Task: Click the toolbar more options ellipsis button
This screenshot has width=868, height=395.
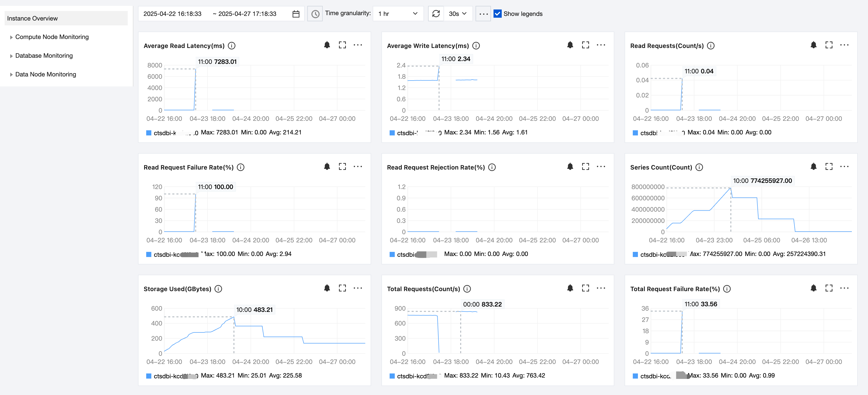Action: (x=483, y=14)
